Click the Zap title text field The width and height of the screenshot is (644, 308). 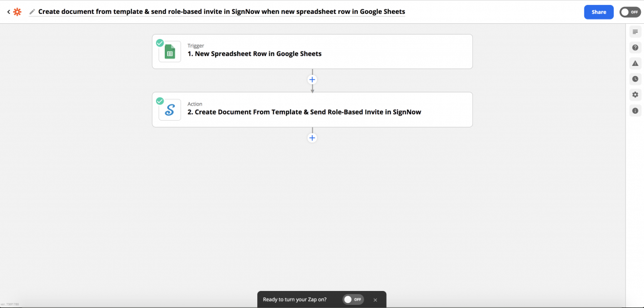coord(220,12)
